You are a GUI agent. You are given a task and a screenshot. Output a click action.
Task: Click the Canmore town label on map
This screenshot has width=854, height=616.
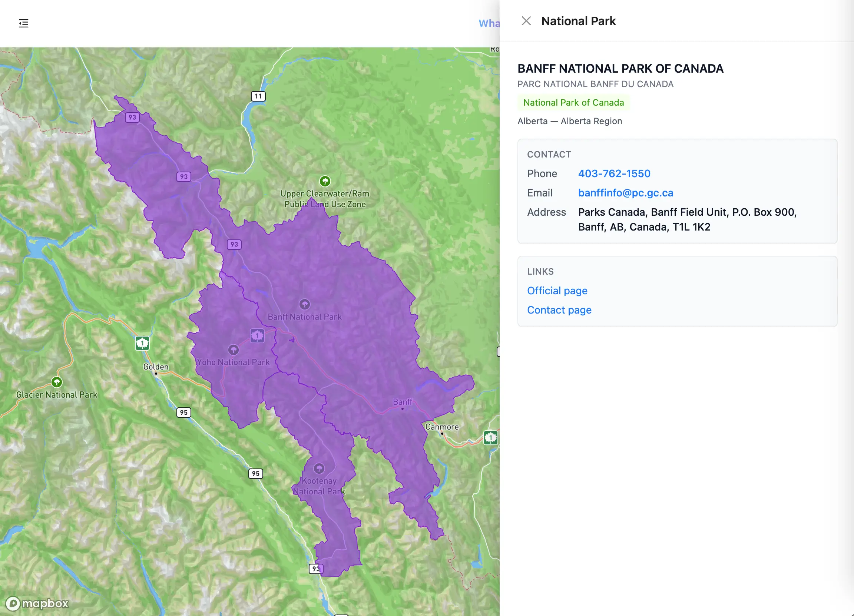(442, 427)
